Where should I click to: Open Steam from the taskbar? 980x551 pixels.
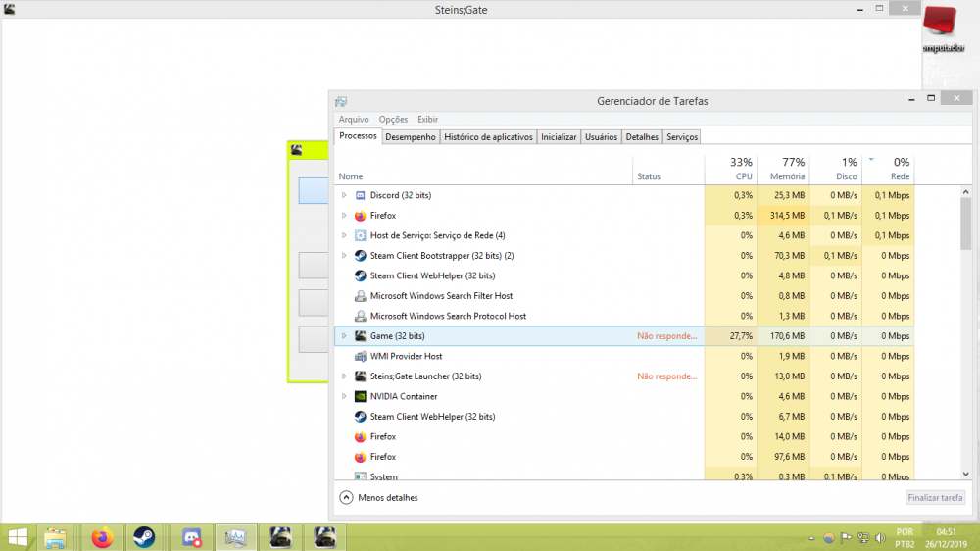(144, 537)
